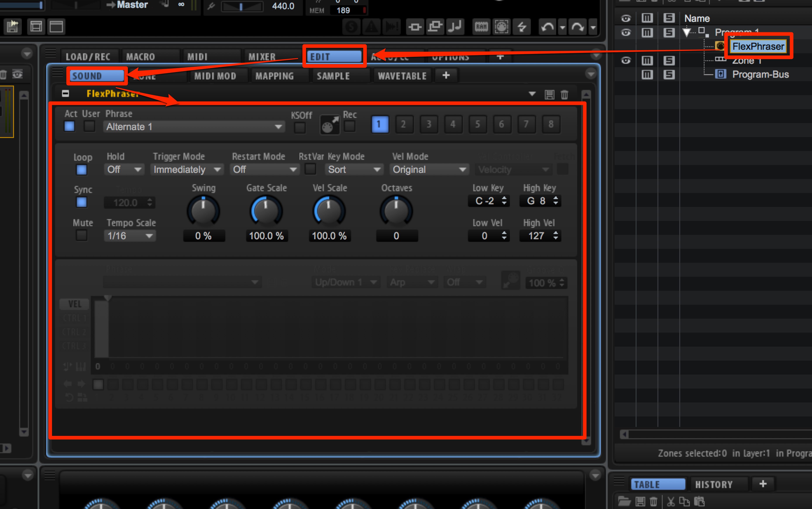This screenshot has height=509, width=812.
Task: Select Program-Bus in the program tree
Action: tap(760, 74)
